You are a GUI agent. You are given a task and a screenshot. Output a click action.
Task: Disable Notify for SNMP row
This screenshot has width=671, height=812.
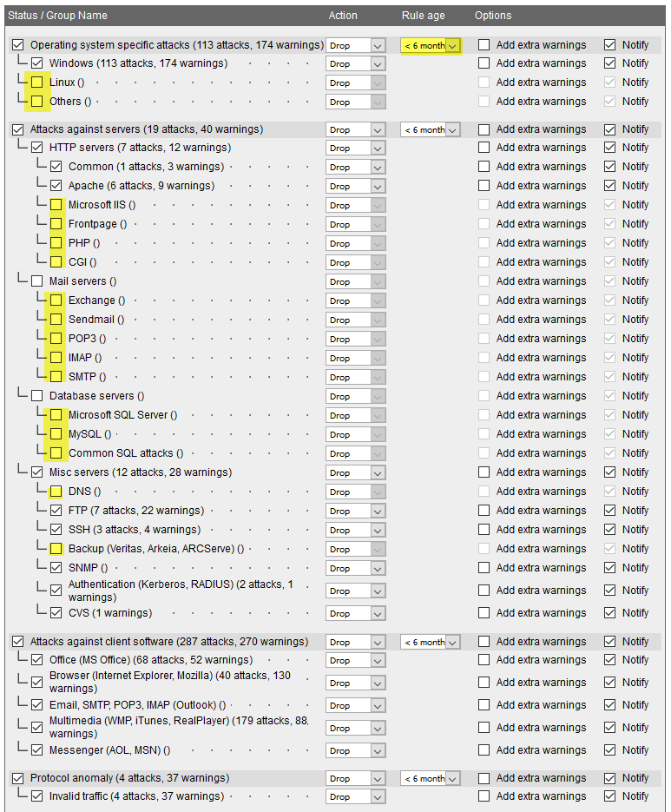[610, 568]
